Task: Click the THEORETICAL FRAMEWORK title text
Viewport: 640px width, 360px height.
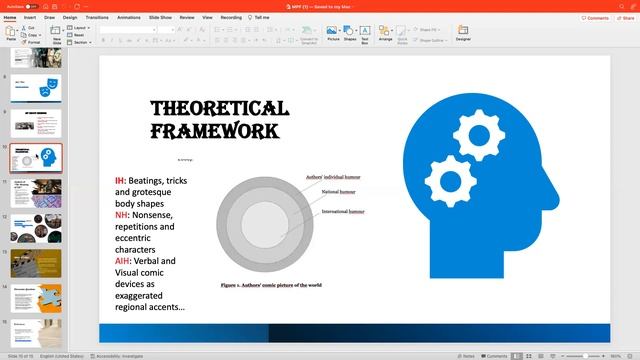Action: [x=220, y=120]
